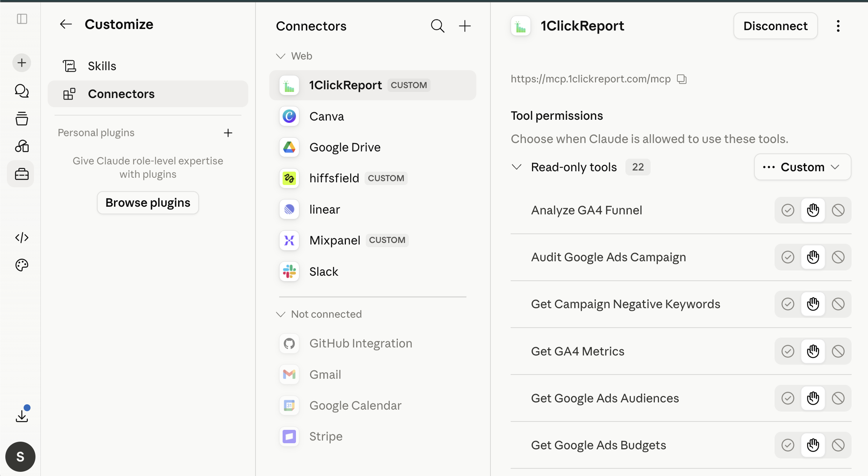Always allow Audit Google Ads Campaign
This screenshot has height=476, width=868.
click(x=788, y=257)
